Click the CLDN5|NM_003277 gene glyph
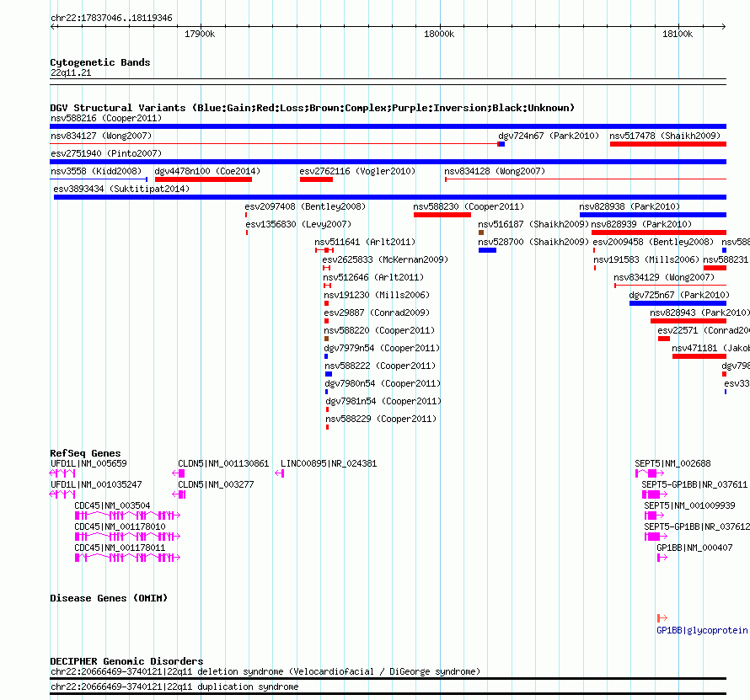Screen dimensions: 750x700 click(179, 494)
